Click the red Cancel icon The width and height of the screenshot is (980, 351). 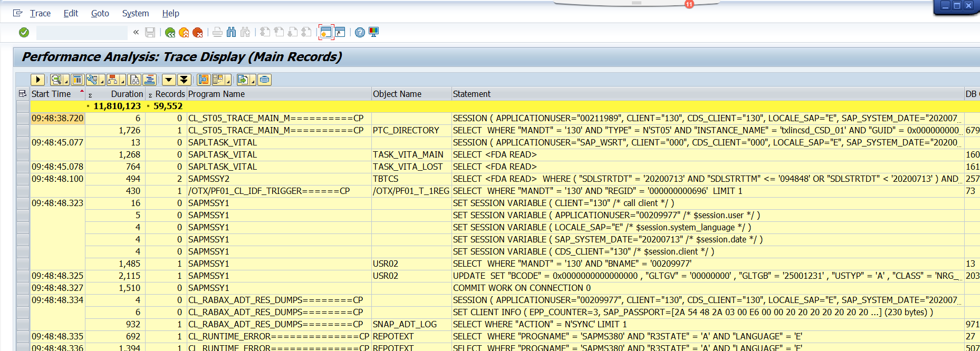pos(198,33)
